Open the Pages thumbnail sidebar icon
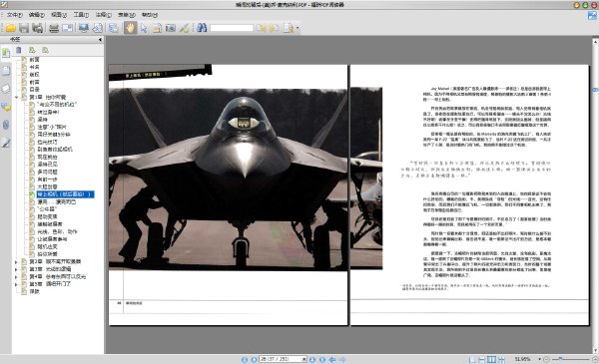The image size is (599, 364). (x=6, y=71)
